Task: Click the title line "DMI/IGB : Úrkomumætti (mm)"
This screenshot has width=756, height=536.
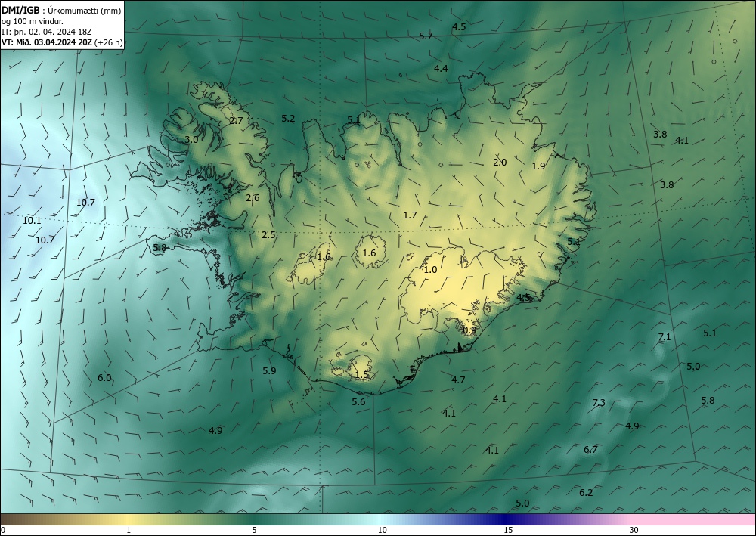Action: [x=61, y=10]
